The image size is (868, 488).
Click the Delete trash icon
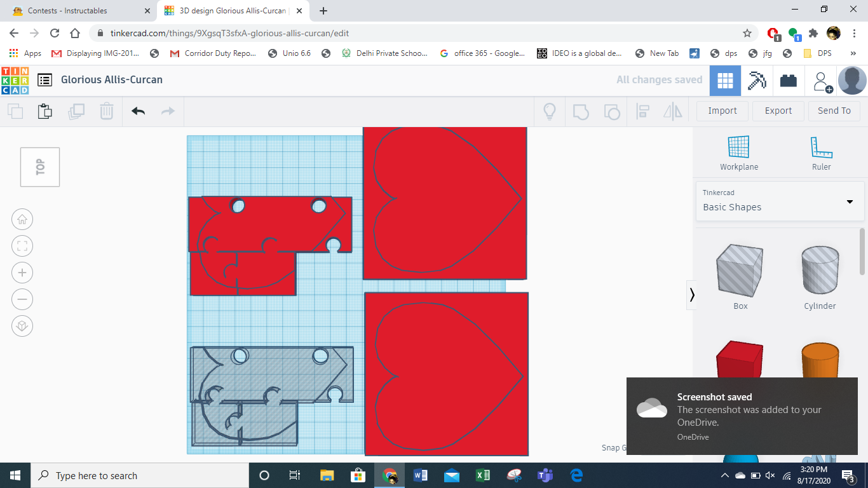click(x=107, y=112)
